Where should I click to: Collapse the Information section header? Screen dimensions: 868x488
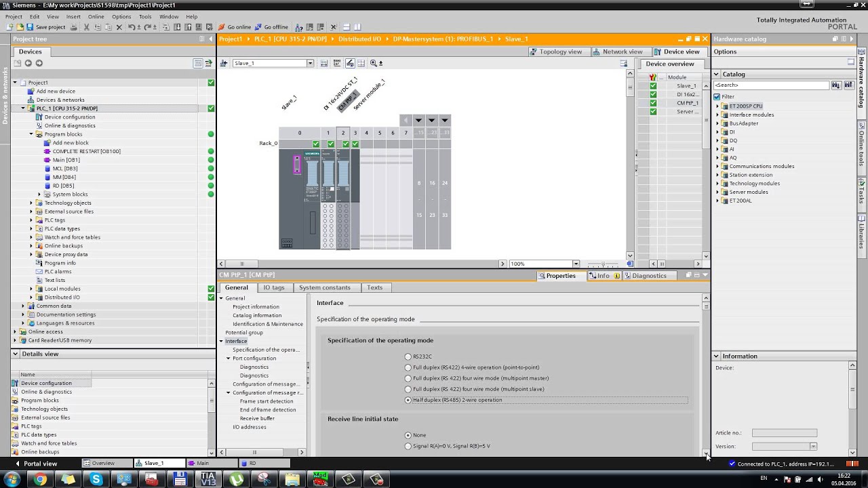click(x=716, y=356)
